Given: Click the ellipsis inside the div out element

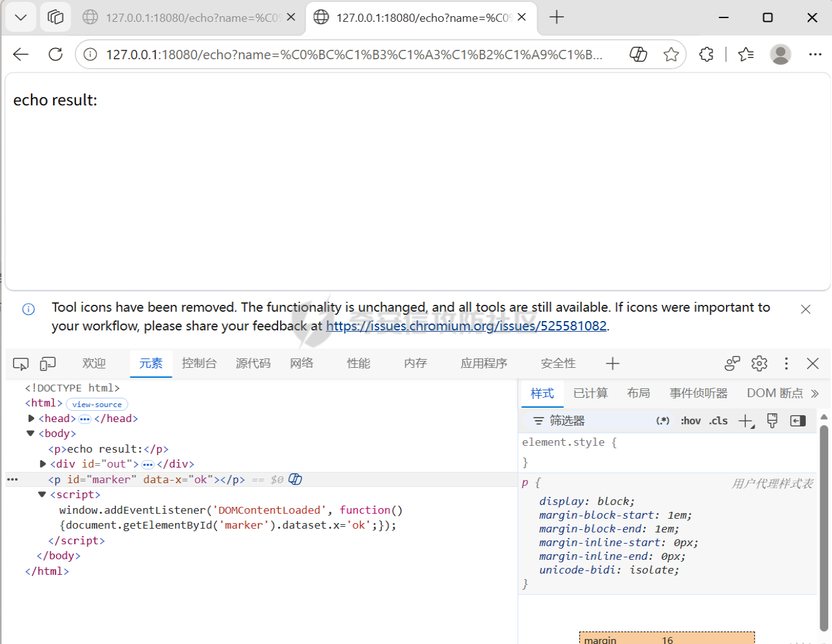Looking at the screenshot, I should tap(148, 464).
